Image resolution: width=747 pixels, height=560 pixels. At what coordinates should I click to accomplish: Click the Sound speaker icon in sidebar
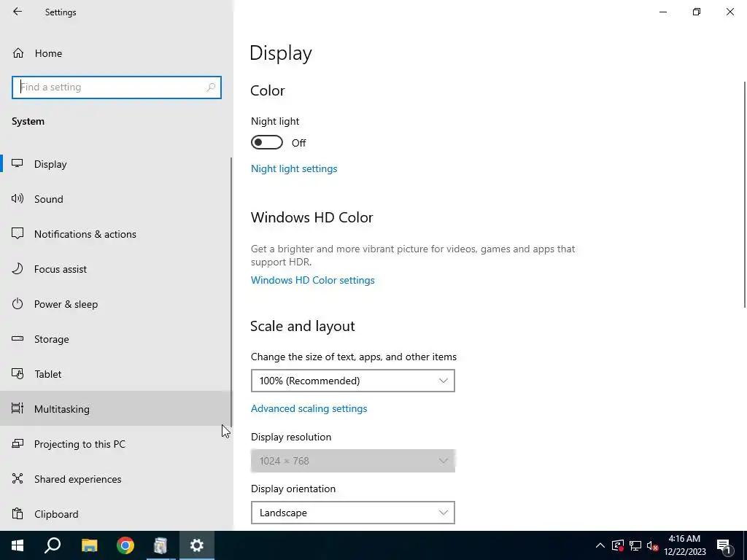coord(18,198)
